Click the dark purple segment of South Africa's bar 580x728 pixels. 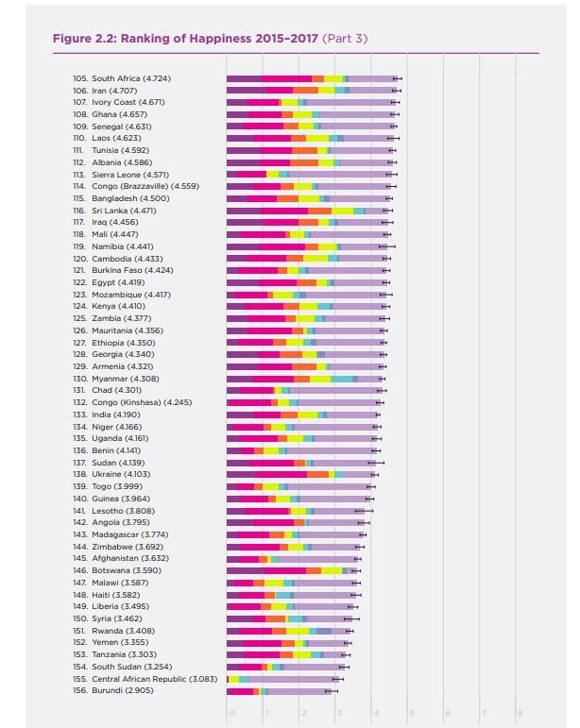244,79
